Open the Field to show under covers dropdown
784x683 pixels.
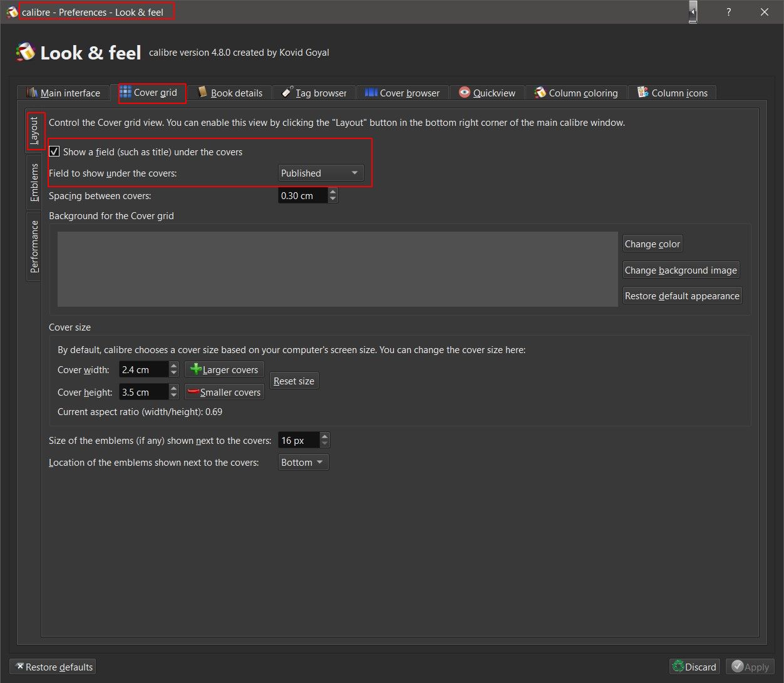321,173
